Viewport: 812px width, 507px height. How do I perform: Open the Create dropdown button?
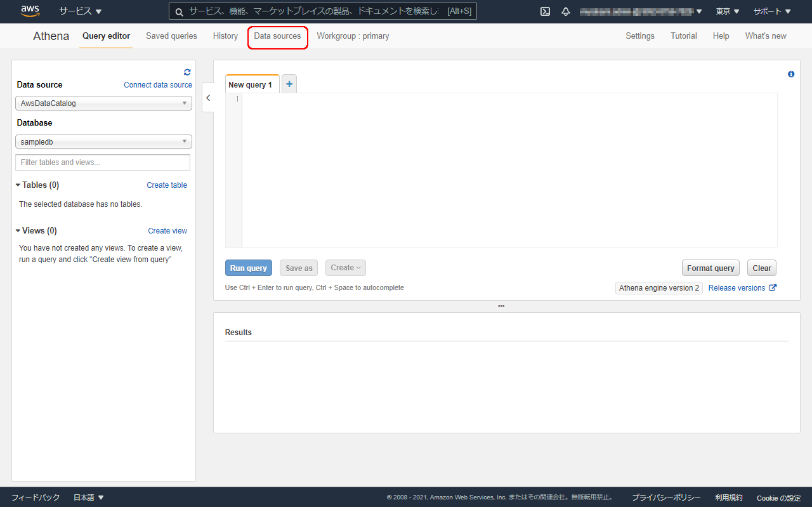(x=346, y=268)
